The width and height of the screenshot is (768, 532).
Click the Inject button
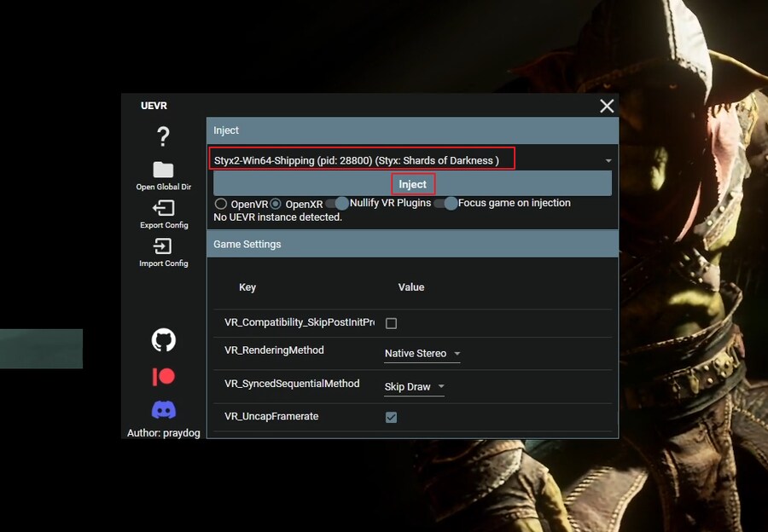click(x=412, y=184)
